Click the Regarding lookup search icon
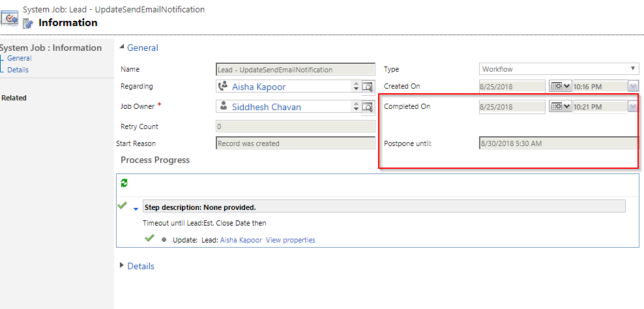The height and width of the screenshot is (309, 644). point(368,87)
